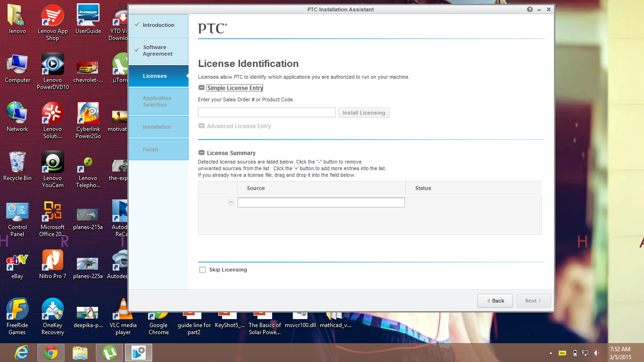644x362 pixels.
Task: Launch Lenovo YouCam shortcut
Action: (53, 169)
